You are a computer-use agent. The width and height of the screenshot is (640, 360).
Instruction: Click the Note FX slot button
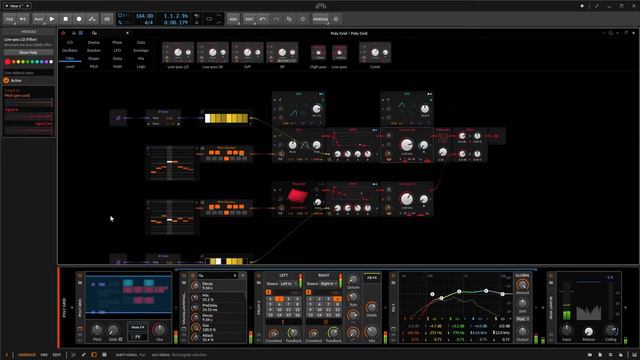click(138, 327)
